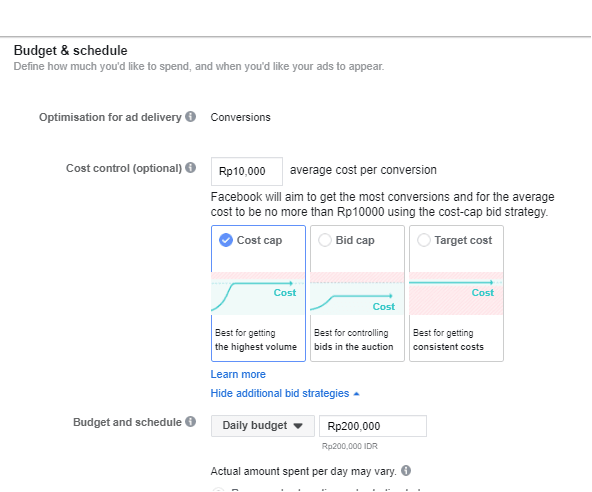Click the Rp200,000 budget amount field
Viewport: 592px width, 492px height.
point(373,426)
